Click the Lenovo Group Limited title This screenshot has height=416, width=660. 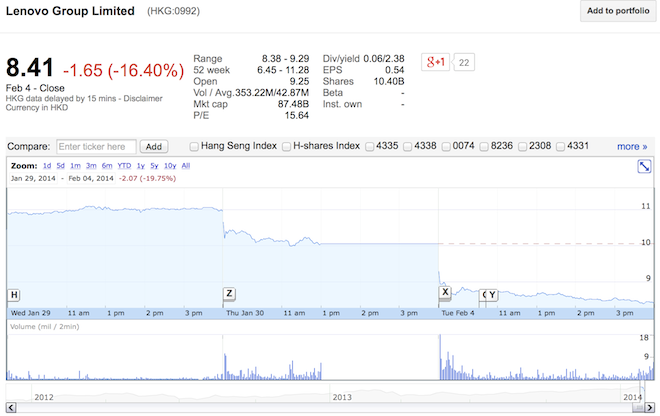click(70, 11)
